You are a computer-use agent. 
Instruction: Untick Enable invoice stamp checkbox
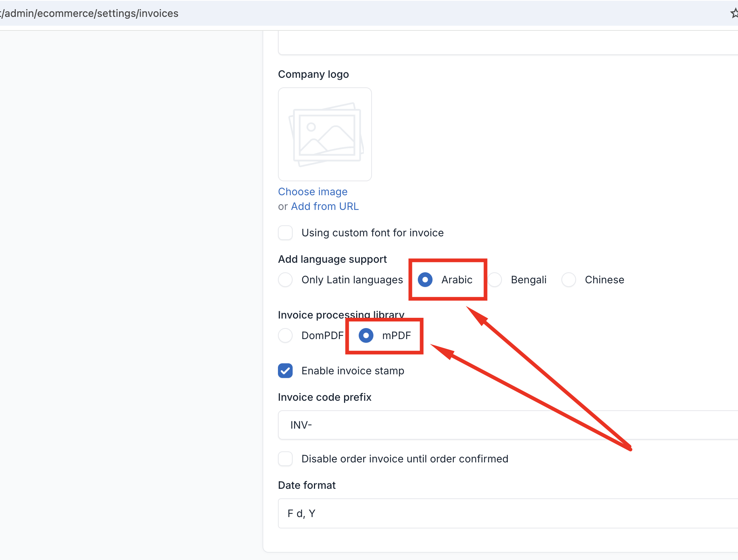[x=285, y=371]
